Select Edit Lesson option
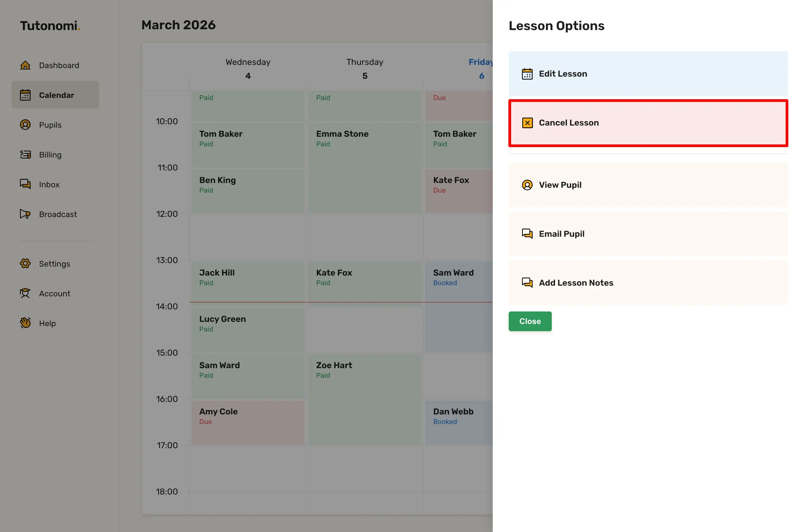Screen dimensions: 804x532 pos(648,74)
